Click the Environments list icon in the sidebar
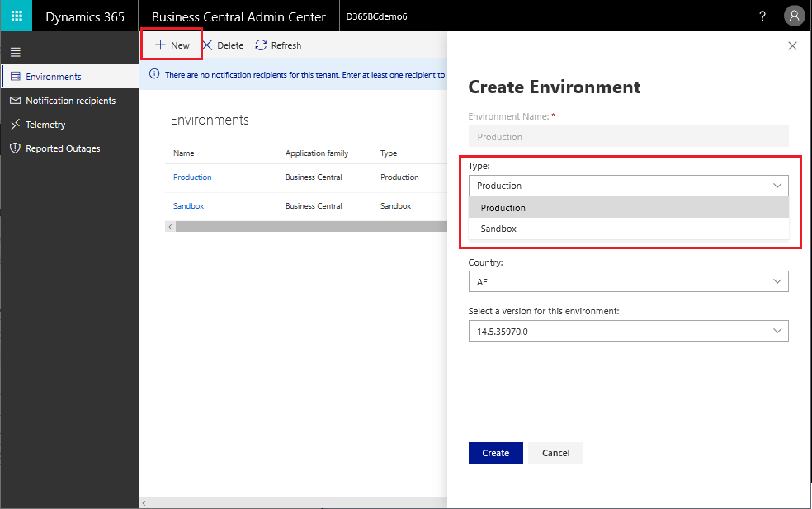Screen dimensions: 812x509 pos(16,76)
